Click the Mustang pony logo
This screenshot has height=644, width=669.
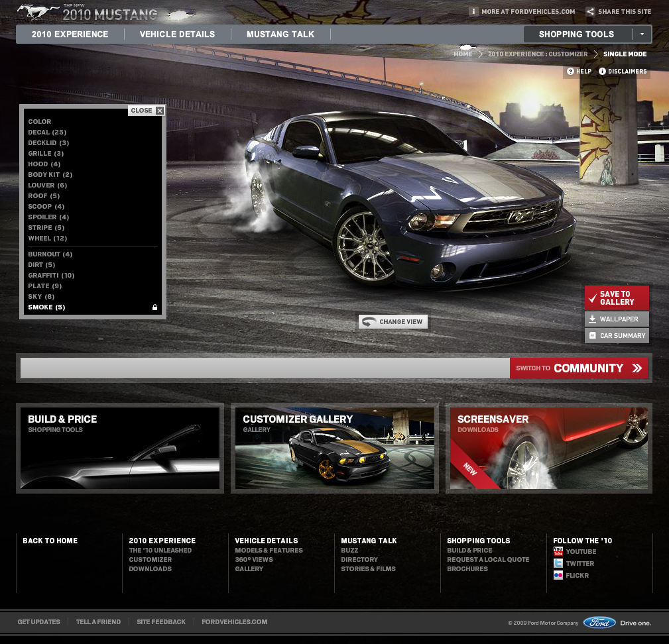38,11
